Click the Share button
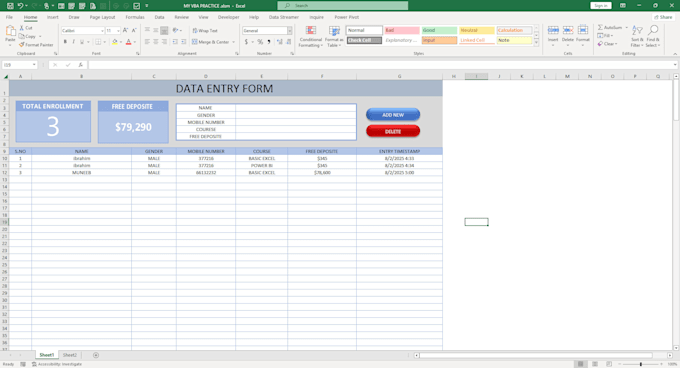This screenshot has height=368, width=680. pyautogui.click(x=663, y=17)
